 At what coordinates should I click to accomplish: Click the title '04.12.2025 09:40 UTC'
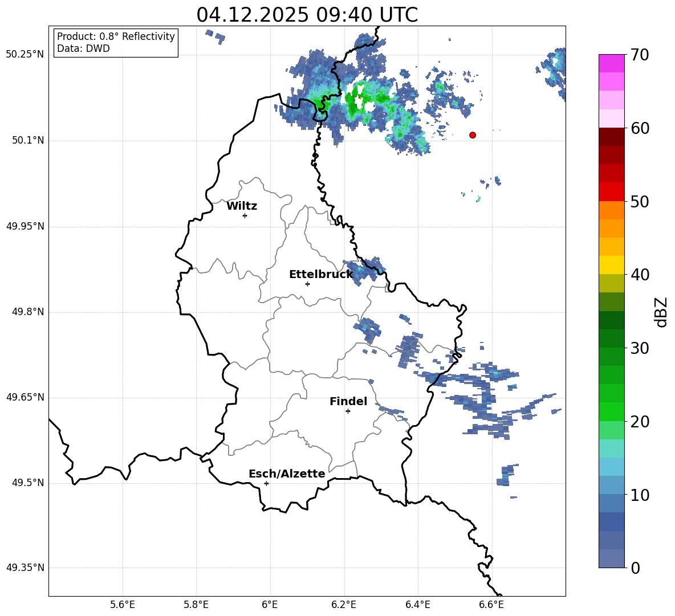point(307,15)
